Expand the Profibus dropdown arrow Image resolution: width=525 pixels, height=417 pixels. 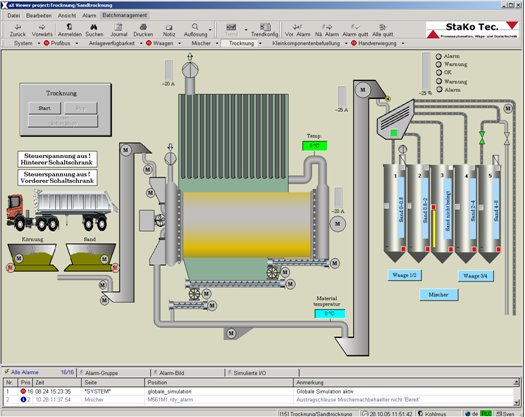click(77, 43)
